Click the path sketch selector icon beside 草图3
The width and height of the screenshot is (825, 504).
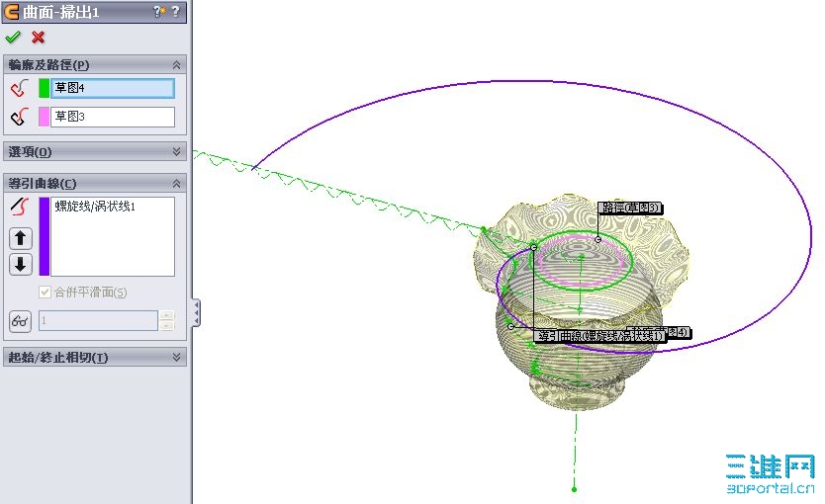coord(20,117)
